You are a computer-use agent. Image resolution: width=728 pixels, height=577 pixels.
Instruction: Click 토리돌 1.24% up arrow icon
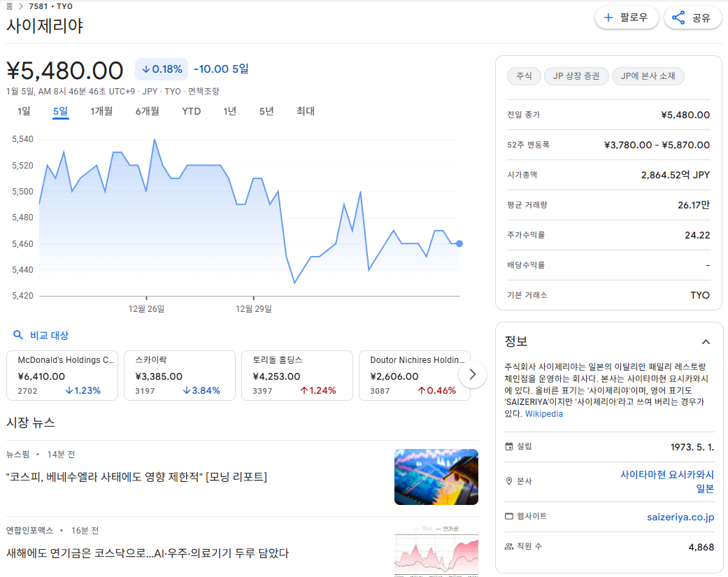(x=304, y=390)
